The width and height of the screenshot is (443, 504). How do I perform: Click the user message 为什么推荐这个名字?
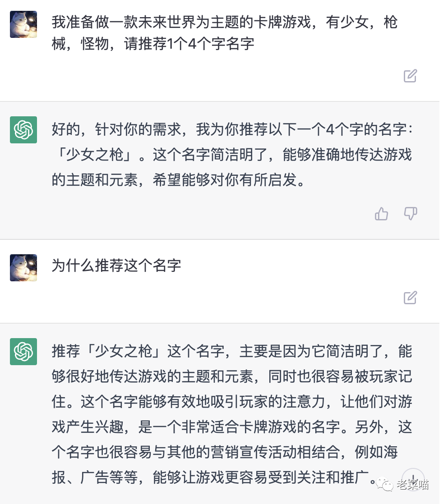pos(116,266)
